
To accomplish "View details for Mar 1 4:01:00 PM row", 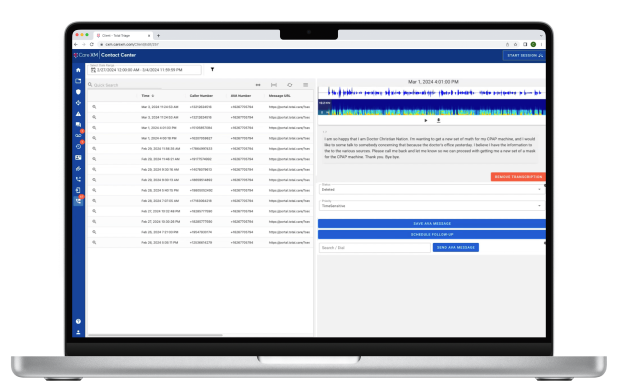I will pos(94,128).
